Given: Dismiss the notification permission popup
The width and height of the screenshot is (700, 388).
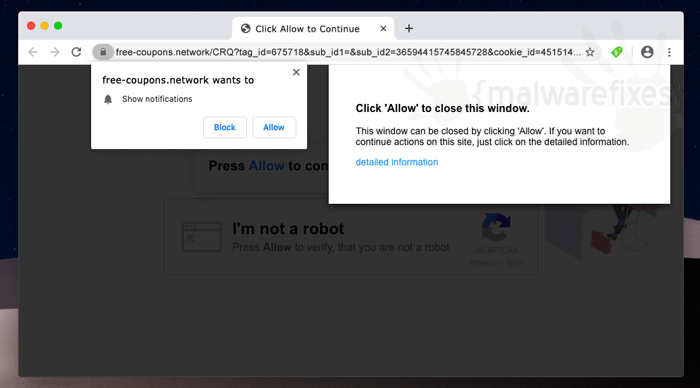Looking at the screenshot, I should (296, 72).
